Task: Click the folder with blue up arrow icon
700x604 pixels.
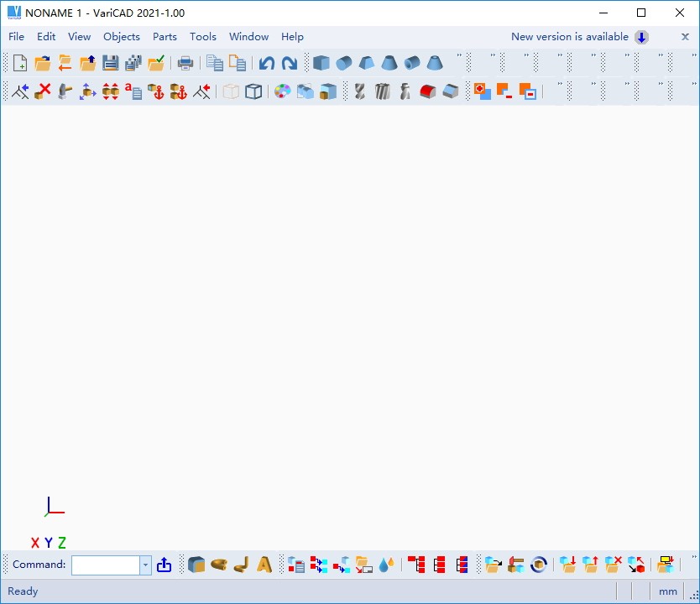Action: 87,64
